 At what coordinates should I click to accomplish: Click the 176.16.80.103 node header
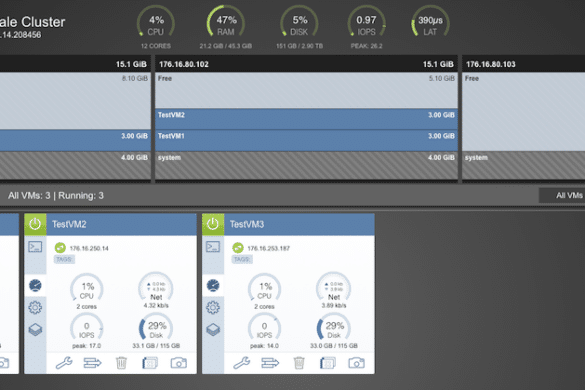(x=524, y=64)
